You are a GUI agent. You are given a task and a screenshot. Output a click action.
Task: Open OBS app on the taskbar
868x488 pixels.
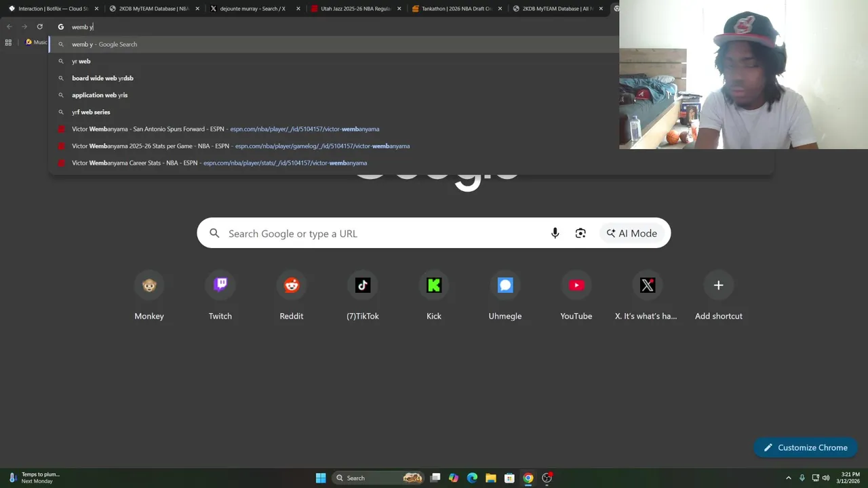click(547, 478)
